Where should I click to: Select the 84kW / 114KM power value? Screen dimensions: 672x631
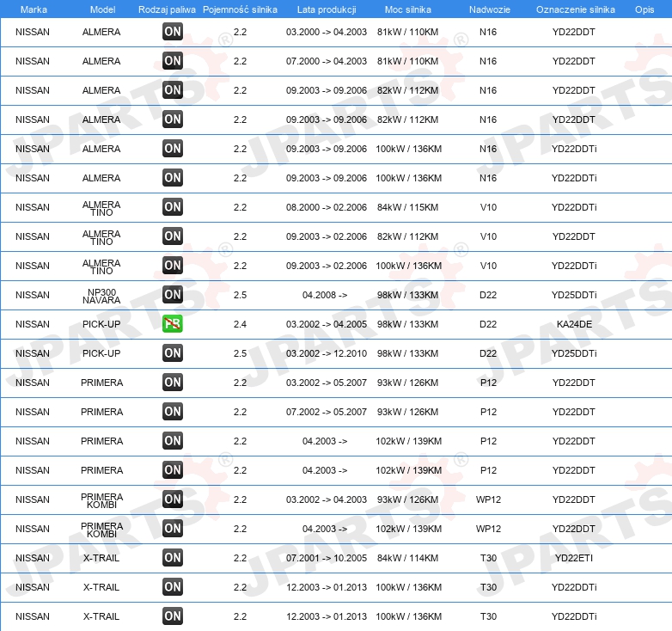(407, 558)
